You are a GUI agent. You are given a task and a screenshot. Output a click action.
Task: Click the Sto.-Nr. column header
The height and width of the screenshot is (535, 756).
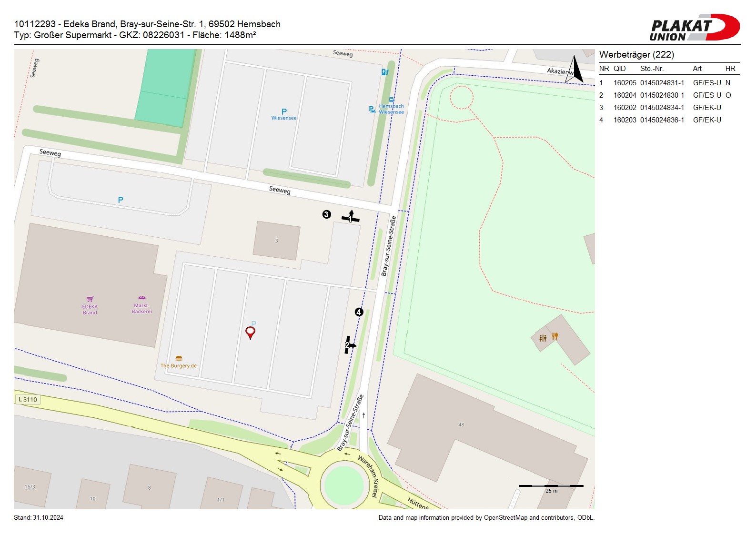(x=652, y=69)
